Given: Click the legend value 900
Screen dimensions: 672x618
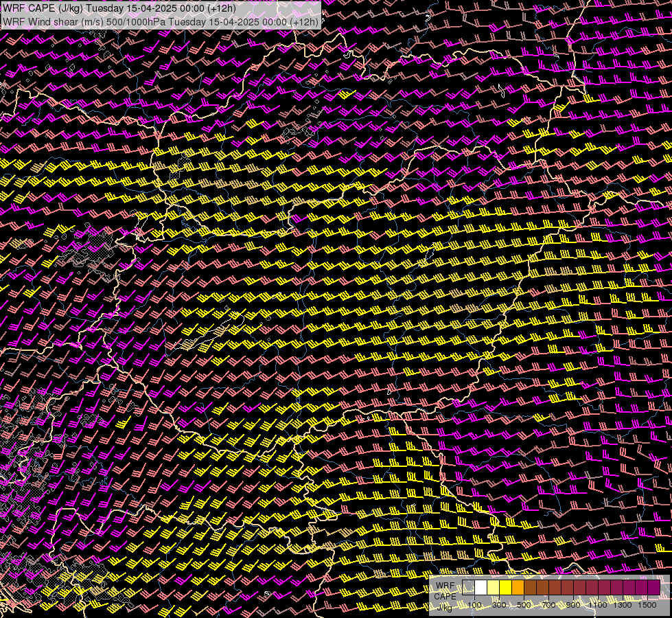Looking at the screenshot, I should tap(573, 605).
